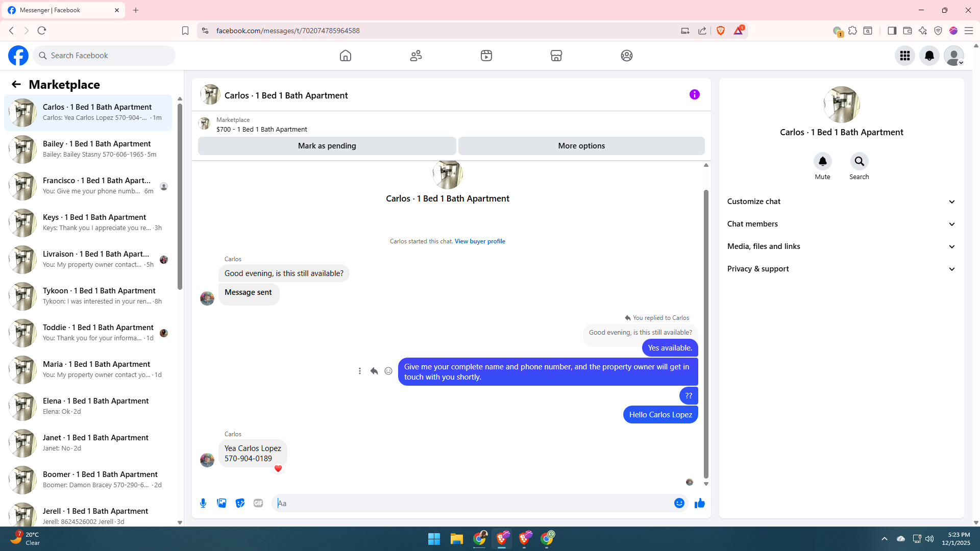Click Mark as pending button
Screen dimensions: 980x551
pos(327,146)
